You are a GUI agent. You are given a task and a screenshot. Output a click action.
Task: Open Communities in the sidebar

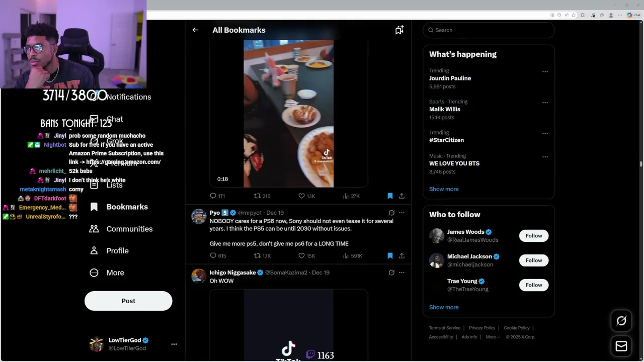(121, 229)
